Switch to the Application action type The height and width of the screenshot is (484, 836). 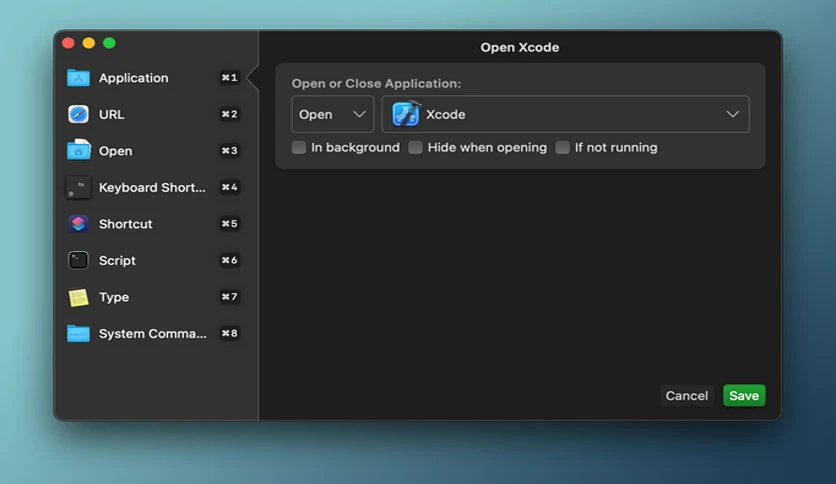point(155,78)
